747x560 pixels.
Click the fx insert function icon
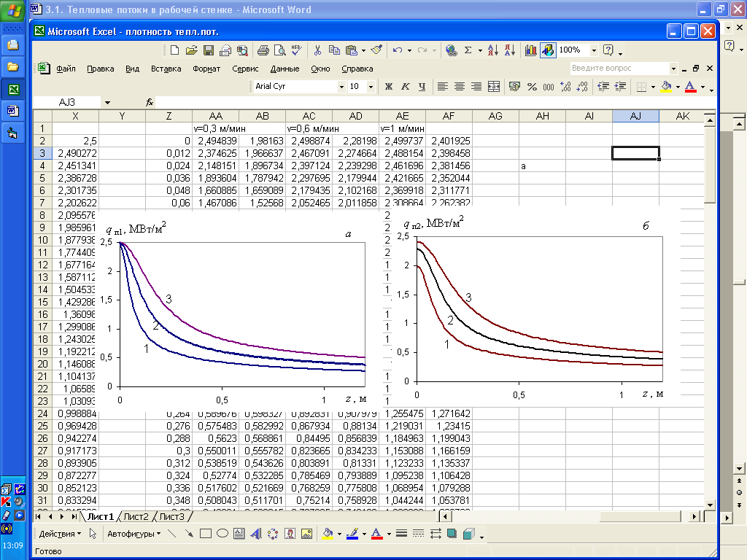pos(150,102)
